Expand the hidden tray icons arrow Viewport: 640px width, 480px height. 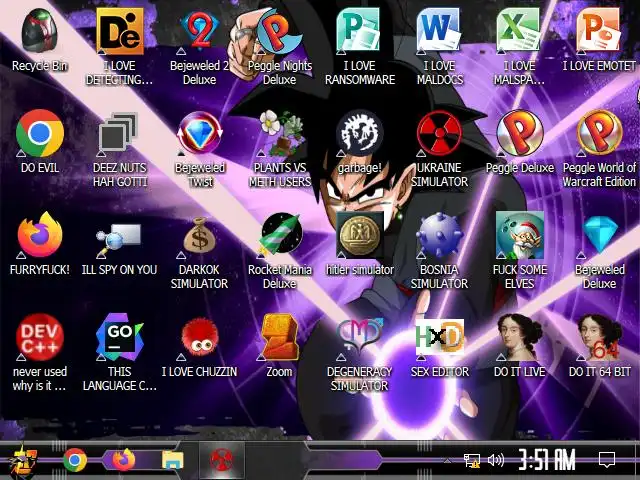448,461
